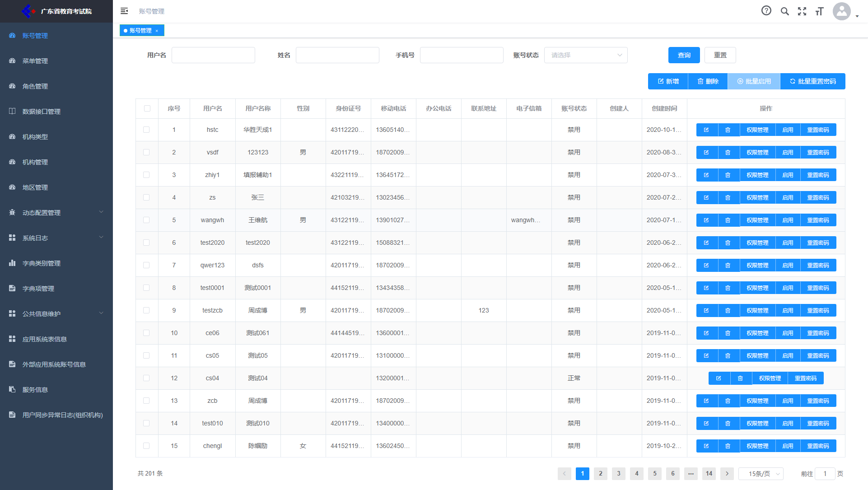Select the checkbox for row ce06
The width and height of the screenshot is (868, 490).
point(146,333)
